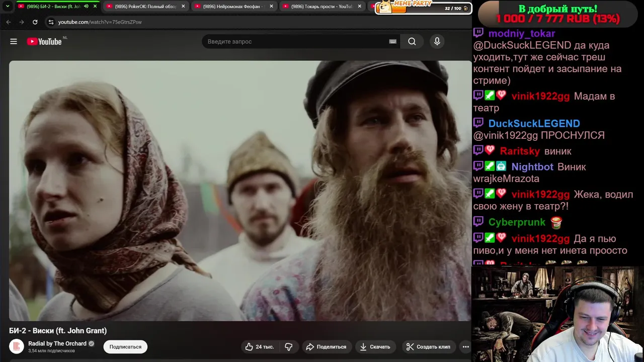
Task: Click the 'Поделиться' share button
Action: (x=326, y=346)
